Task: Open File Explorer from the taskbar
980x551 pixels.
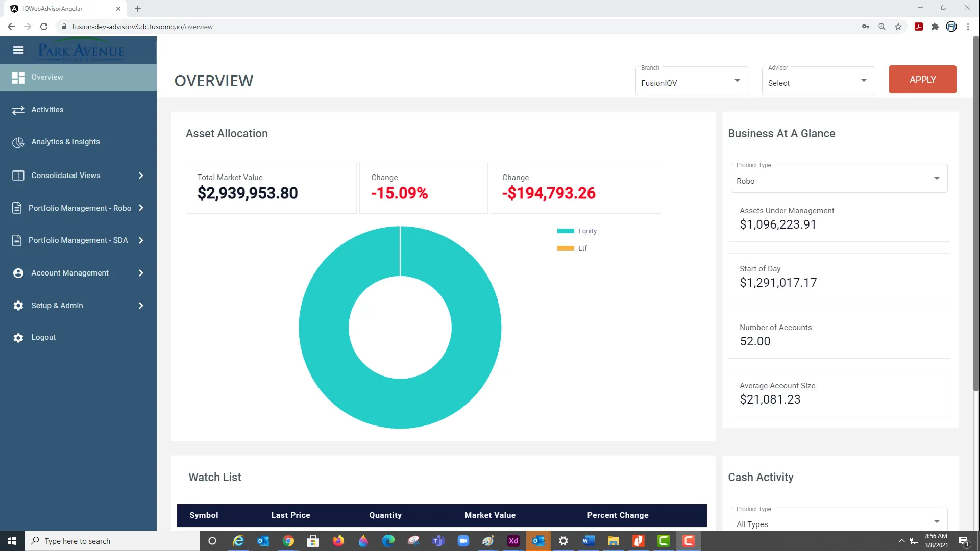Action: pos(614,541)
